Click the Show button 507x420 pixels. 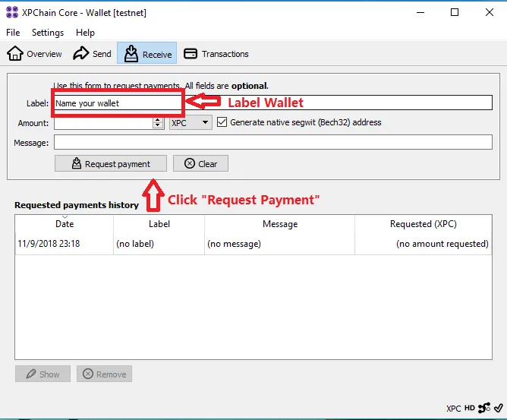coord(43,374)
